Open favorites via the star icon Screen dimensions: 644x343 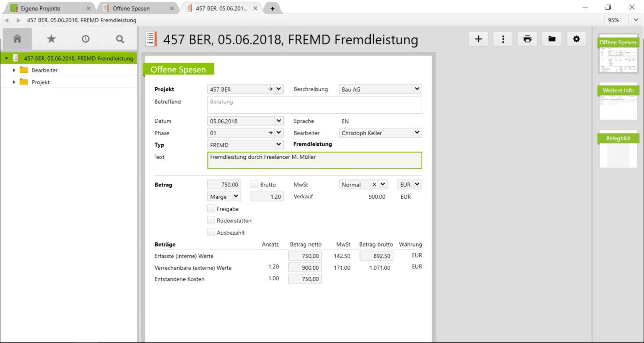coord(51,39)
